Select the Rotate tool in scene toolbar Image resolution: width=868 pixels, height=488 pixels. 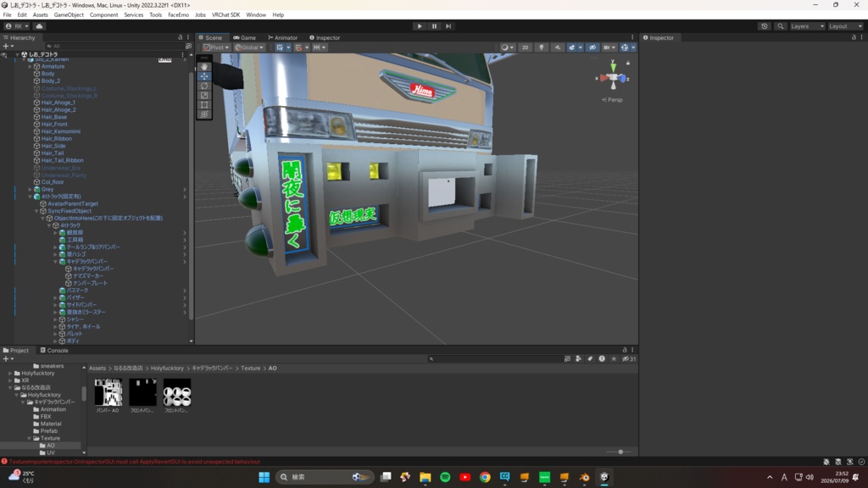coord(204,86)
